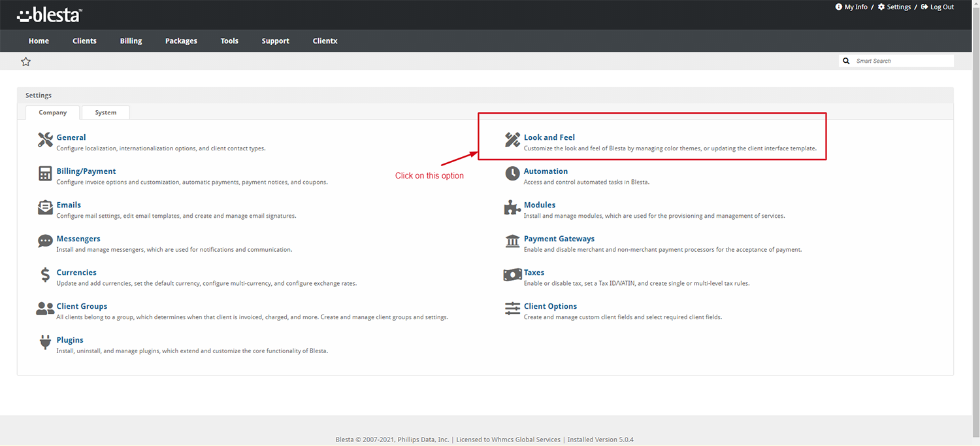Click the Modules puzzle piece icon
The image size is (980, 446).
click(x=513, y=208)
